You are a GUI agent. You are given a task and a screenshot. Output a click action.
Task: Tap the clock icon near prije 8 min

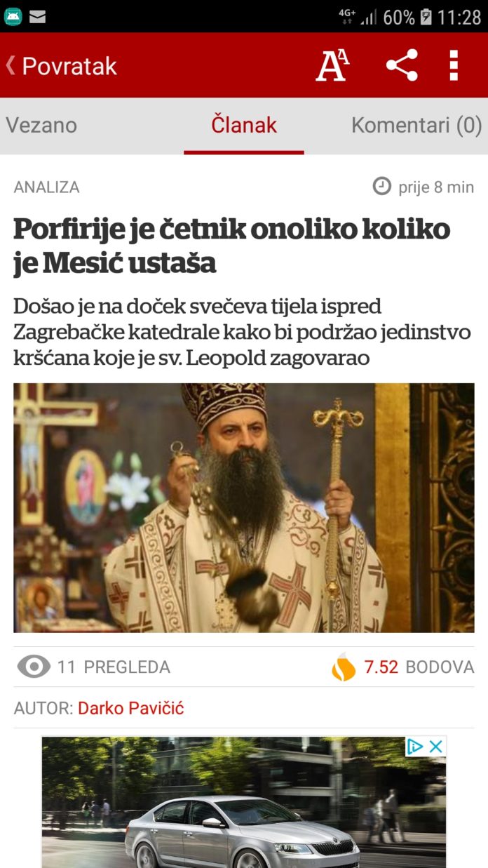click(381, 187)
